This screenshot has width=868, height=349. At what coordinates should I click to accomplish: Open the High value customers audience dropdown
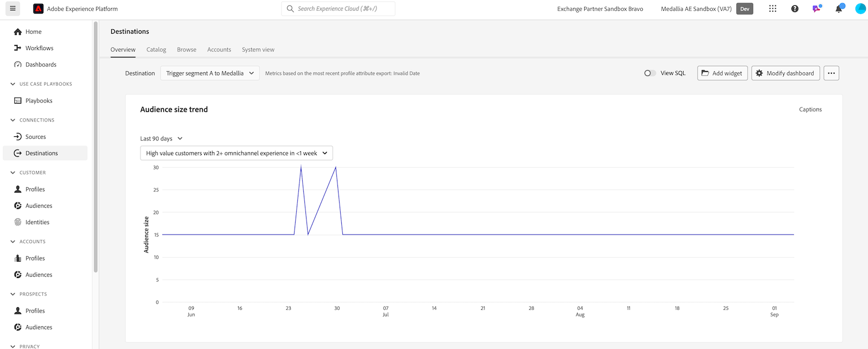237,153
